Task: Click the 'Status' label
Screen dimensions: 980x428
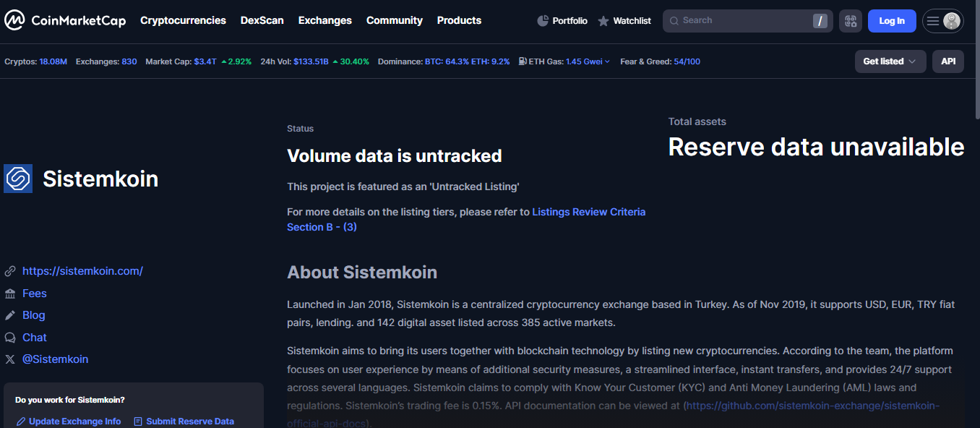Action: pos(301,129)
